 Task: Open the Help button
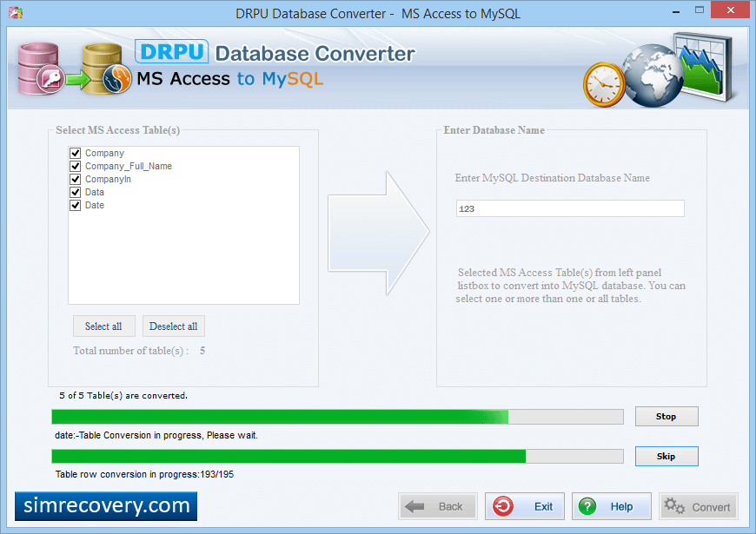click(x=612, y=506)
